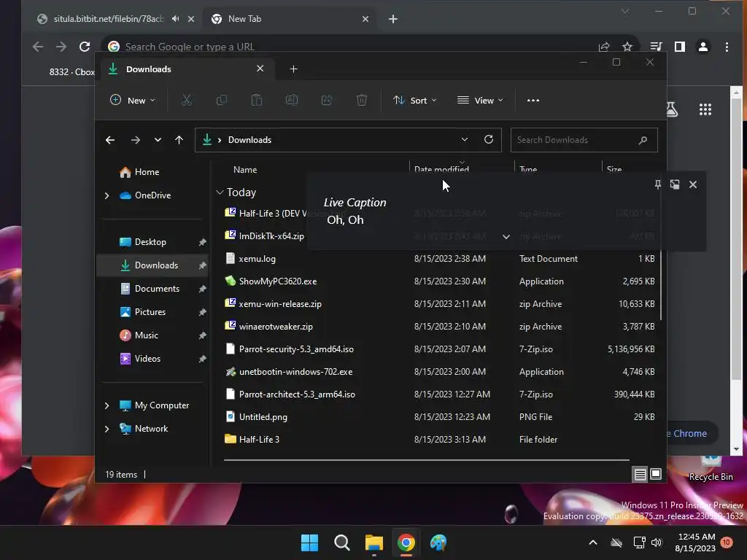
Task: Click Live Caption pop-out window icon
Action: (x=675, y=184)
